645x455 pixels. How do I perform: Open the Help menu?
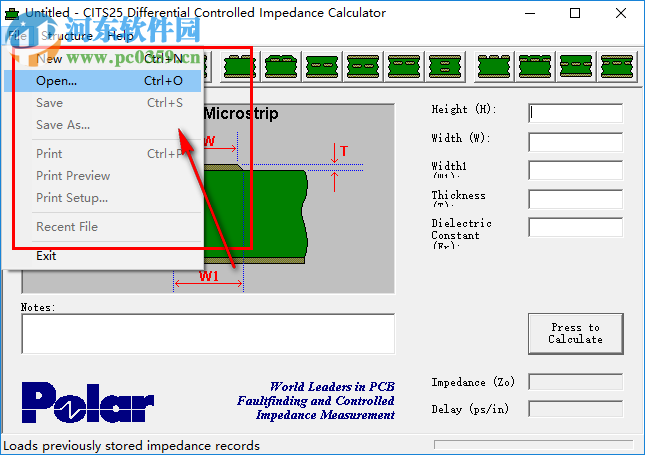[x=121, y=36]
